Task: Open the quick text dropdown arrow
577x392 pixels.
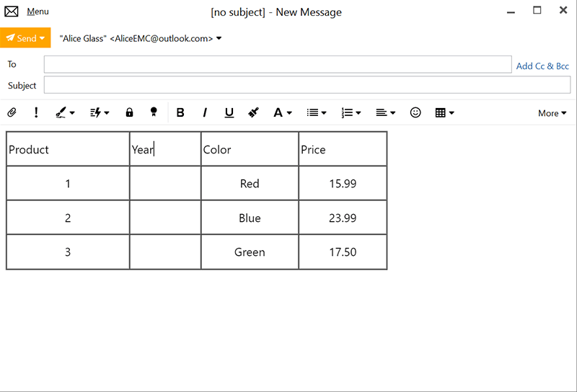Action: pos(107,113)
